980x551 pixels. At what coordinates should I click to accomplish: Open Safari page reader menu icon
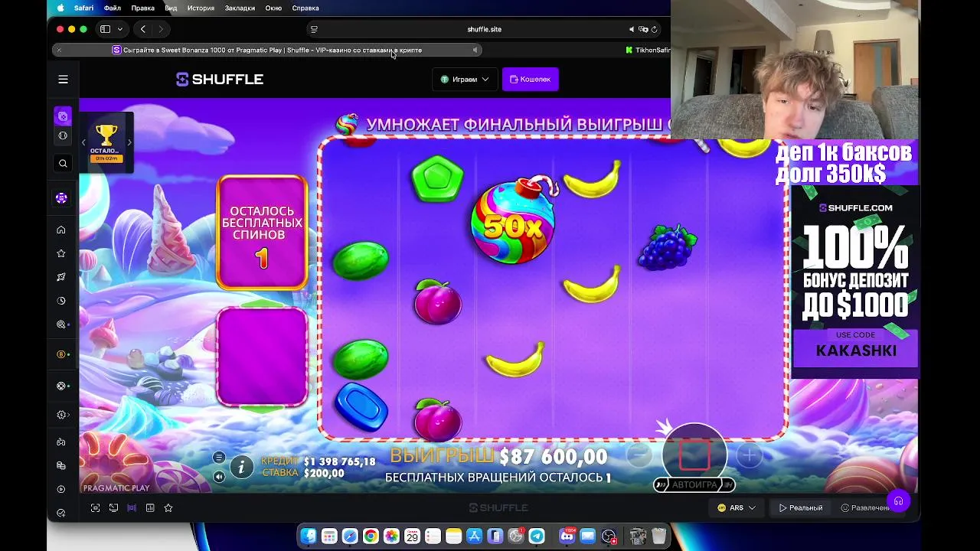pos(313,29)
